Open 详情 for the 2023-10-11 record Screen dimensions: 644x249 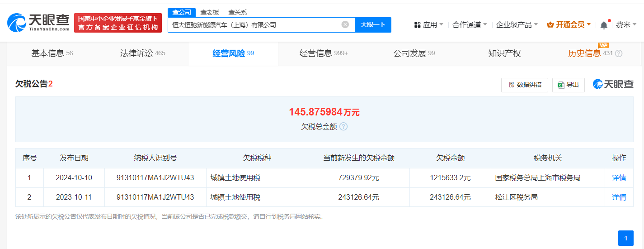619,197
